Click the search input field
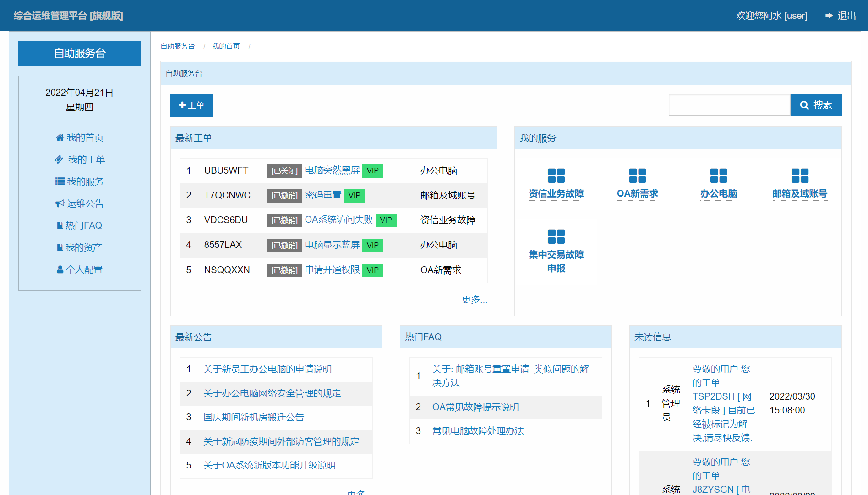 click(729, 105)
